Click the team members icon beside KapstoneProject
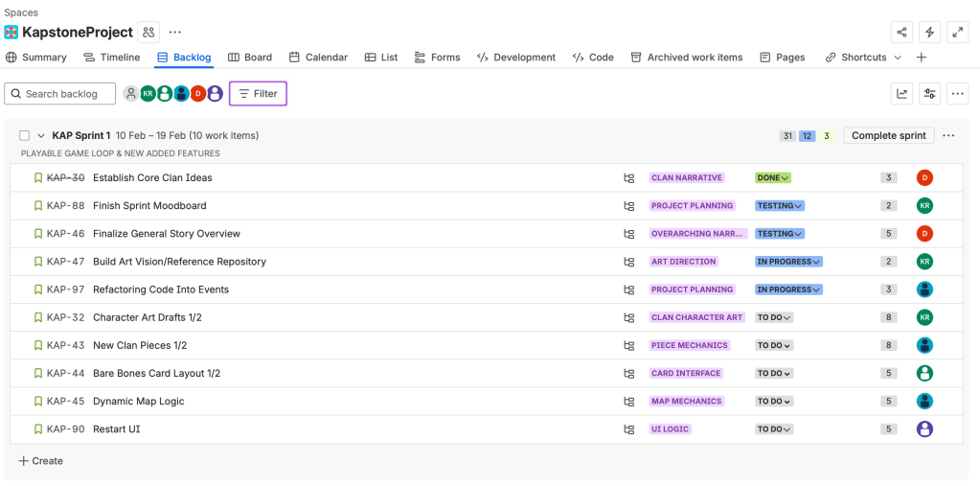Viewport: 980px width, 486px height. [x=148, y=33]
